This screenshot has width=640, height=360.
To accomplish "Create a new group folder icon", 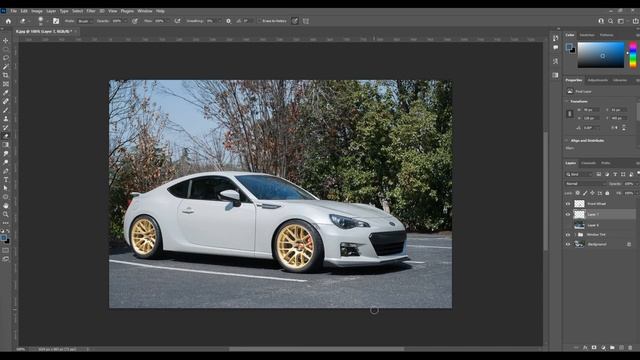I will (612, 348).
